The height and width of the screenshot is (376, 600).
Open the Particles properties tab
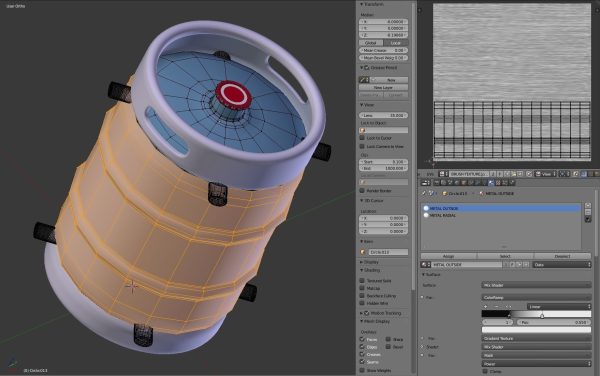[x=505, y=183]
